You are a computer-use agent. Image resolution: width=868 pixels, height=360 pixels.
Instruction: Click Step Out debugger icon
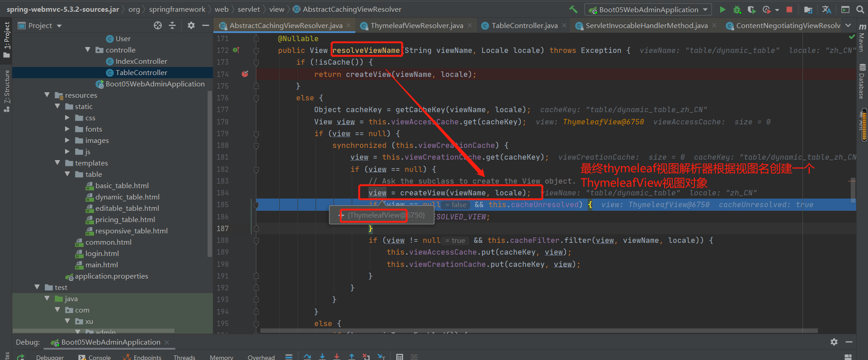click(352, 357)
